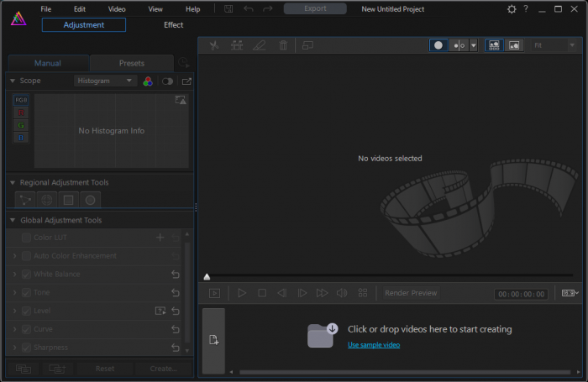Click the Render Preview button
Viewport: 588px width, 382px height.
[x=411, y=293]
